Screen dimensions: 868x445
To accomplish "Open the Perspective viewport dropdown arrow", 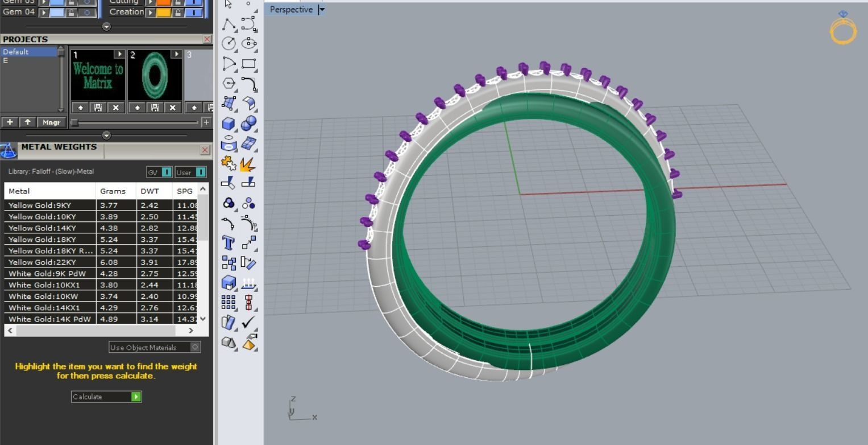I will pos(322,9).
